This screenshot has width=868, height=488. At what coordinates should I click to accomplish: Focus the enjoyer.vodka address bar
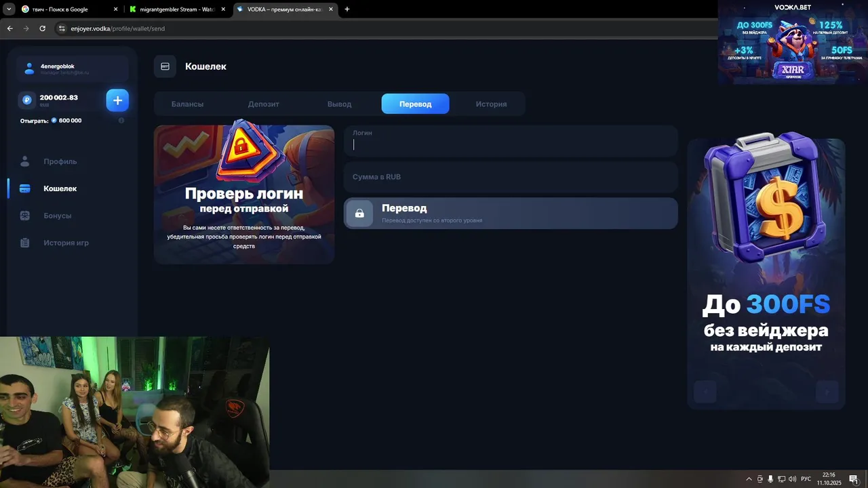[x=387, y=28]
